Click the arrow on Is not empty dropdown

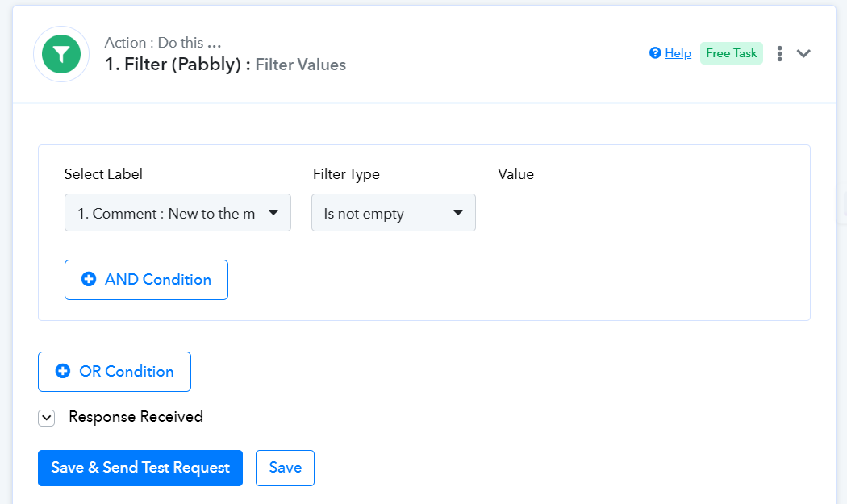tap(458, 213)
